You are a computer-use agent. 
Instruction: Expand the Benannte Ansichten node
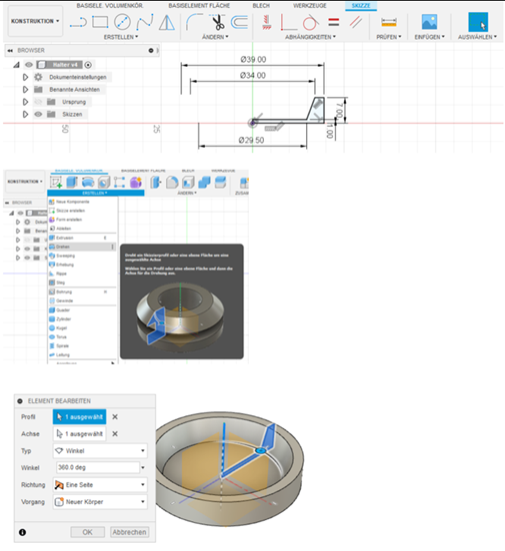click(x=25, y=90)
